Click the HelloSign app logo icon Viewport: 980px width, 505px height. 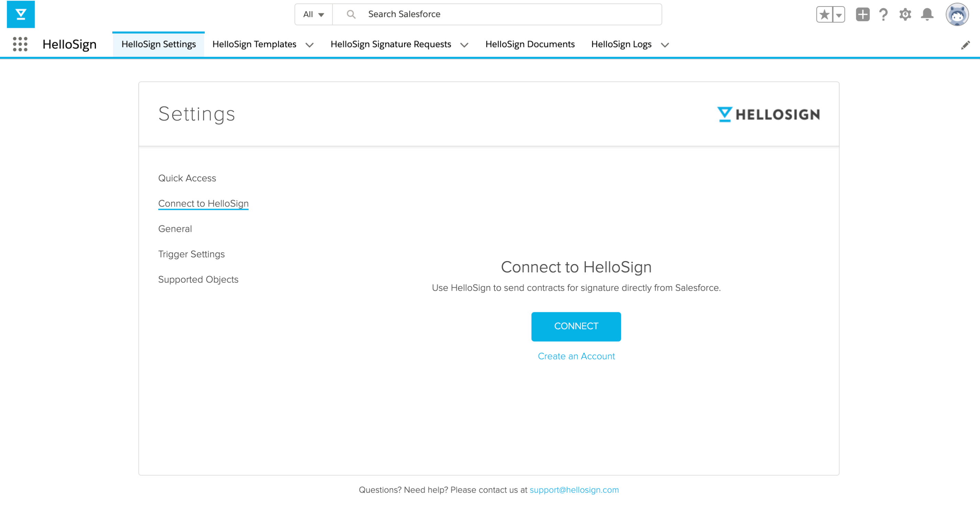click(21, 14)
